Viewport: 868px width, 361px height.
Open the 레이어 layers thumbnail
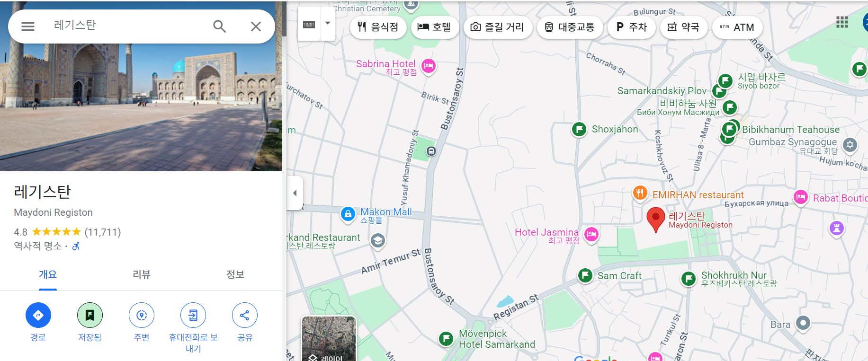click(x=329, y=339)
